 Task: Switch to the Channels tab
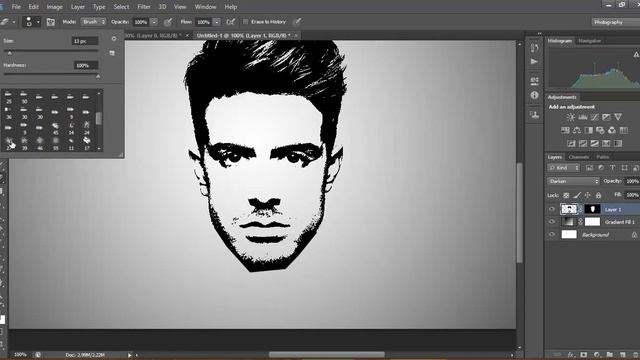tap(579, 157)
